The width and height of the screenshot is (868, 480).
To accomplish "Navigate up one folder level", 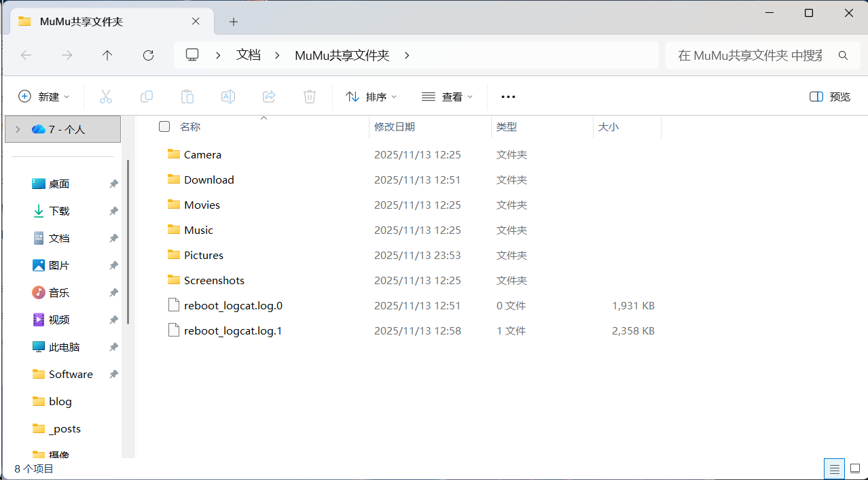I will point(107,55).
